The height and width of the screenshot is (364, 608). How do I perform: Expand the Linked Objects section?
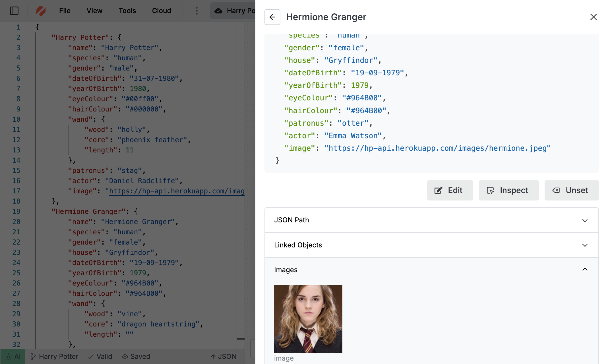point(431,245)
